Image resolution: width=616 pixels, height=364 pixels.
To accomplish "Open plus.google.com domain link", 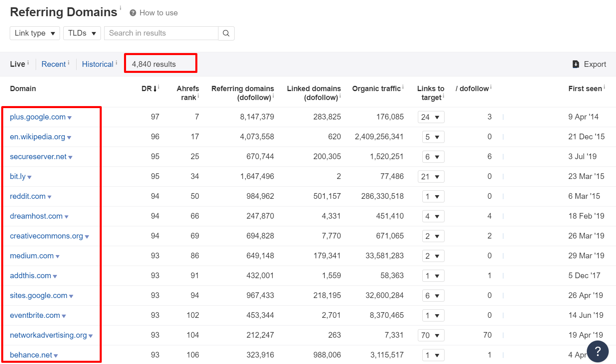I will [x=38, y=117].
